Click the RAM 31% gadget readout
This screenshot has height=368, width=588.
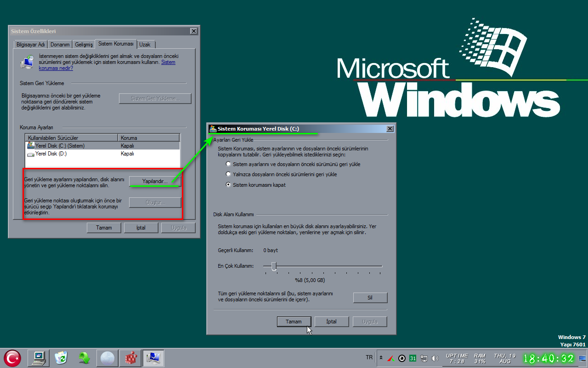[x=480, y=358]
